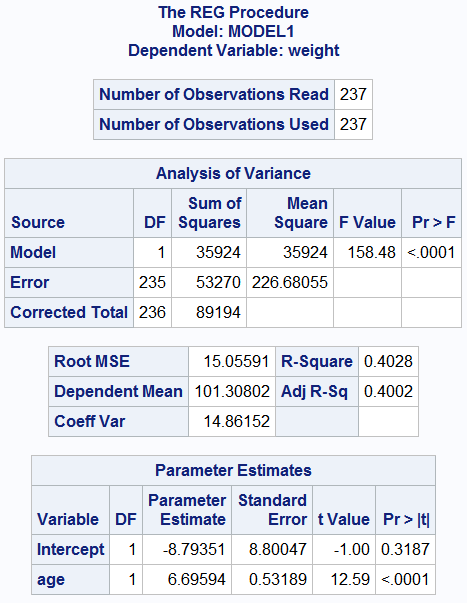Select the "Parameter Estimate" column header
This screenshot has width=467, height=603.
pos(187,510)
